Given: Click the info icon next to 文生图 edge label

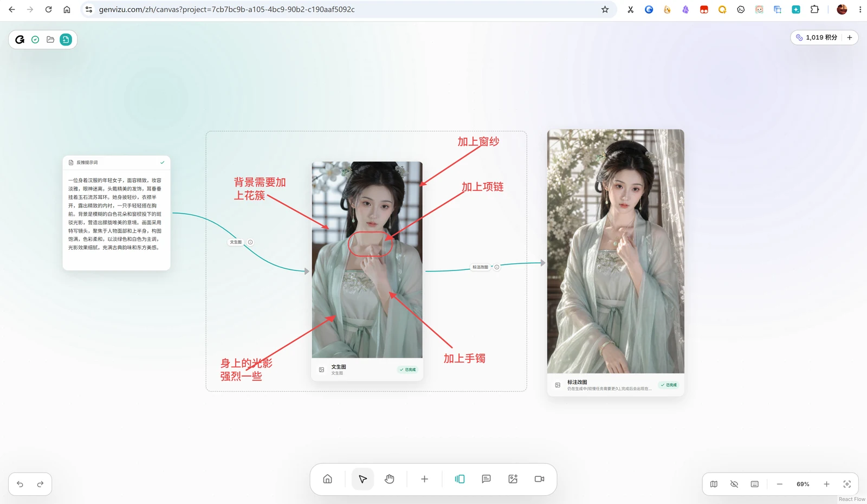Looking at the screenshot, I should tap(250, 242).
